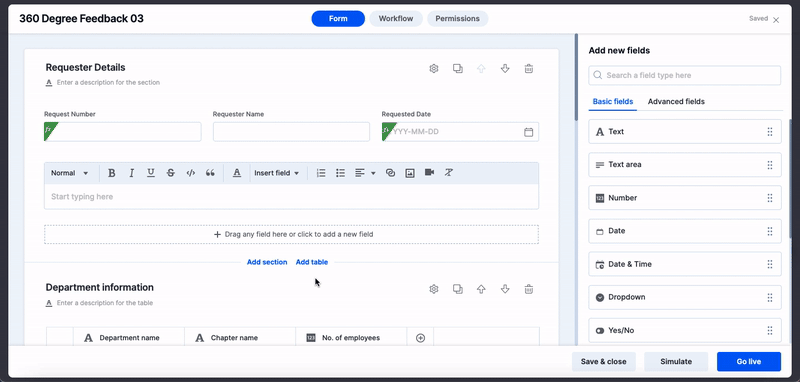This screenshot has width=800, height=382.
Task: Duplicate the Department information table
Action: (458, 289)
